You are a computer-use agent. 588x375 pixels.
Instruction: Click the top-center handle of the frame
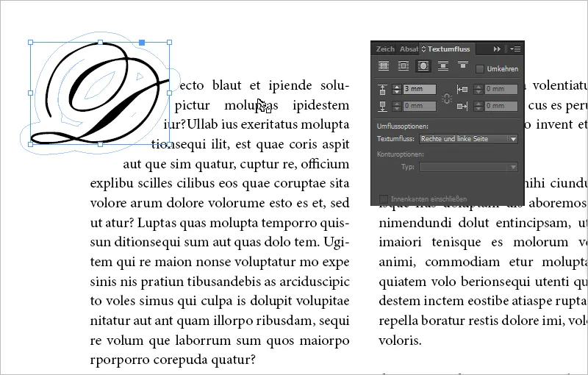click(100, 43)
